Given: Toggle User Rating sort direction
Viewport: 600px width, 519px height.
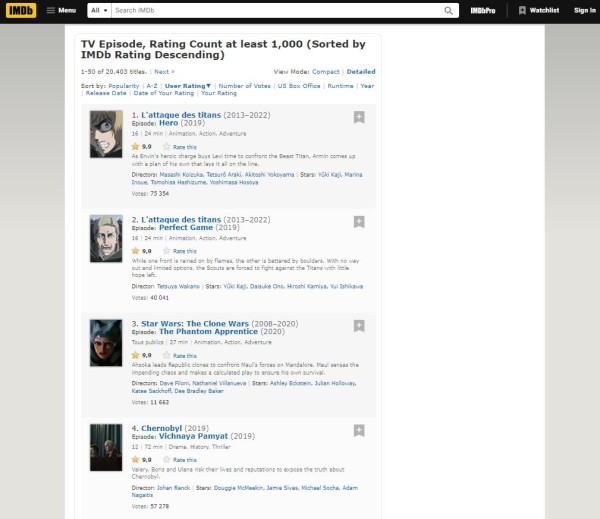Looking at the screenshot, I should pos(188,86).
